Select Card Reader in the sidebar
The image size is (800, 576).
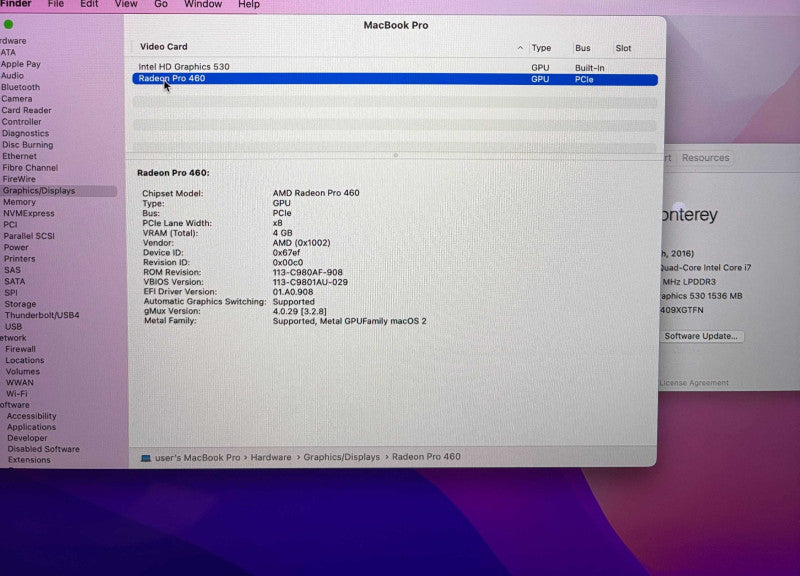[x=27, y=110]
